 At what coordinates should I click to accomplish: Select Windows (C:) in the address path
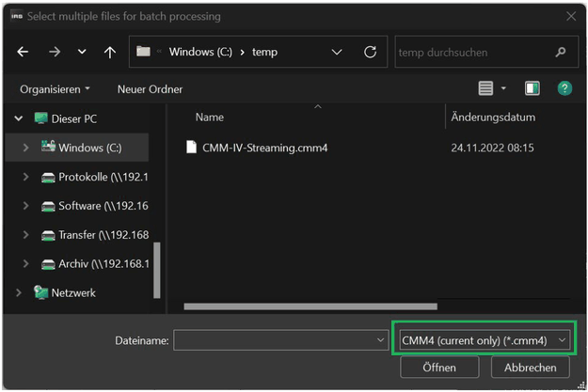coord(200,52)
